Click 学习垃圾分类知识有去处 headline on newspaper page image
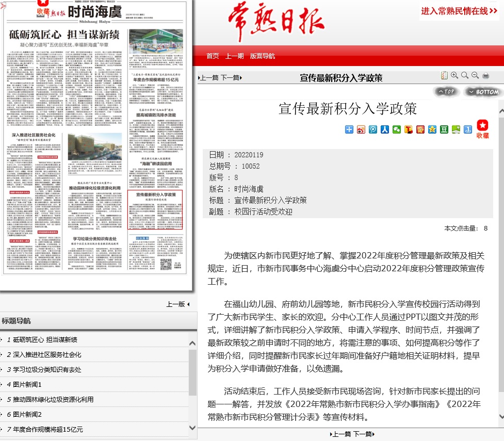This screenshot has height=441, width=504. click(x=95, y=239)
